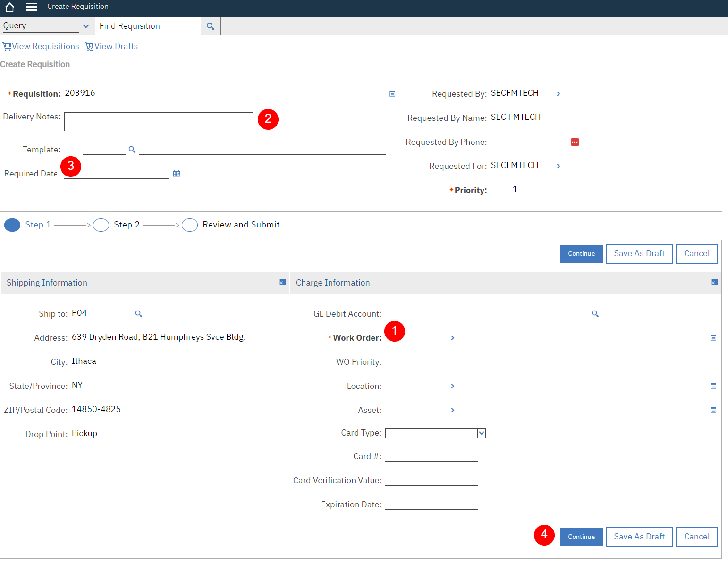Image resolution: width=728 pixels, height=563 pixels.
Task: Open the Location detail chevron
Action: [x=453, y=386]
